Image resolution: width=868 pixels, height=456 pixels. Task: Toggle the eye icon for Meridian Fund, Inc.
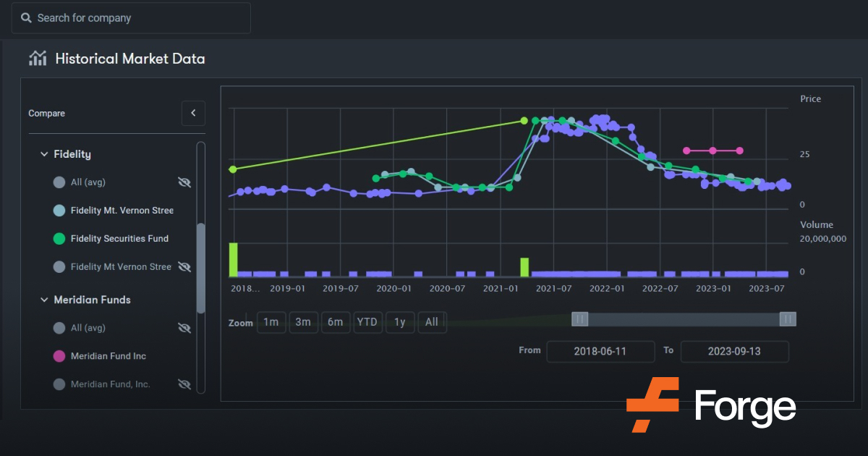184,384
